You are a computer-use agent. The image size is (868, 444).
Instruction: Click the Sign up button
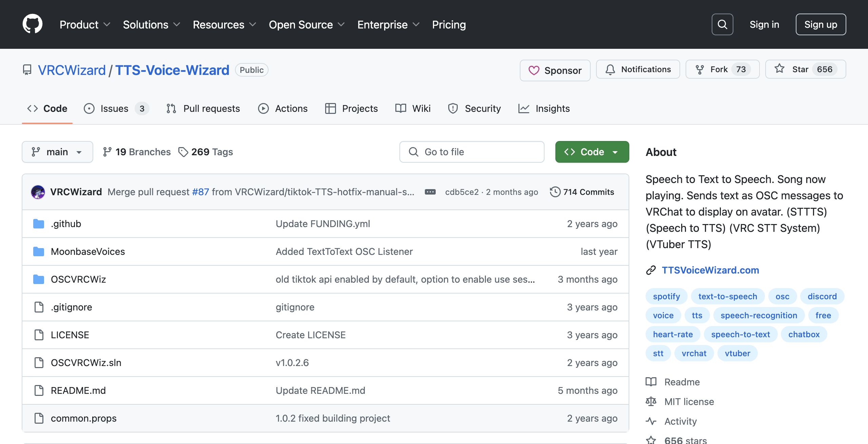[821, 24]
